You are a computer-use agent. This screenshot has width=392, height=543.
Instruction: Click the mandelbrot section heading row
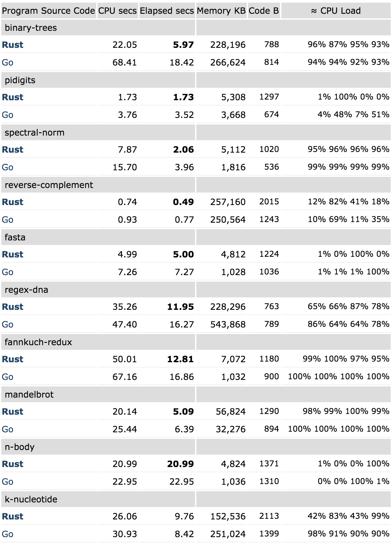click(29, 395)
